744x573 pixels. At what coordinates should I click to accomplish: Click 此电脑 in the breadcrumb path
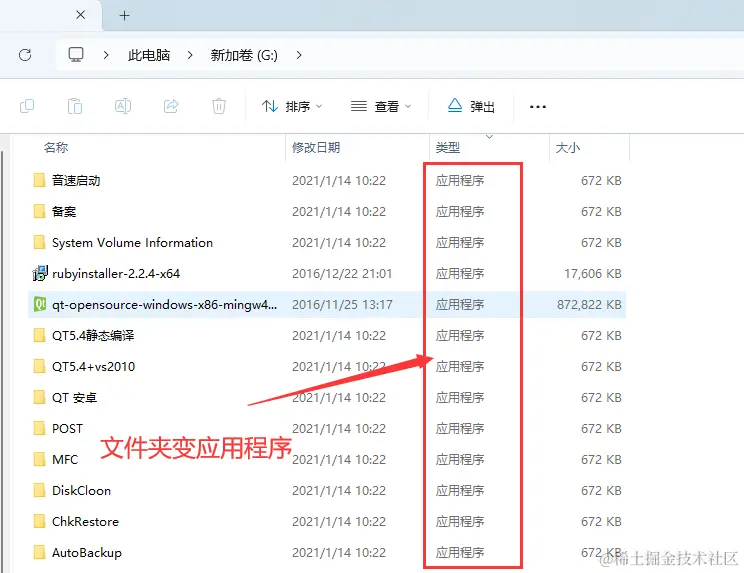(149, 55)
